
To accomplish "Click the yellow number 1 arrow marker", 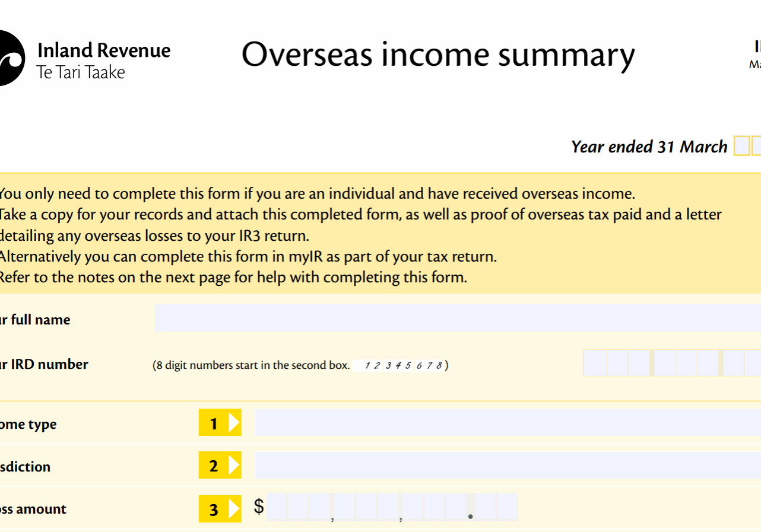I will click(220, 423).
